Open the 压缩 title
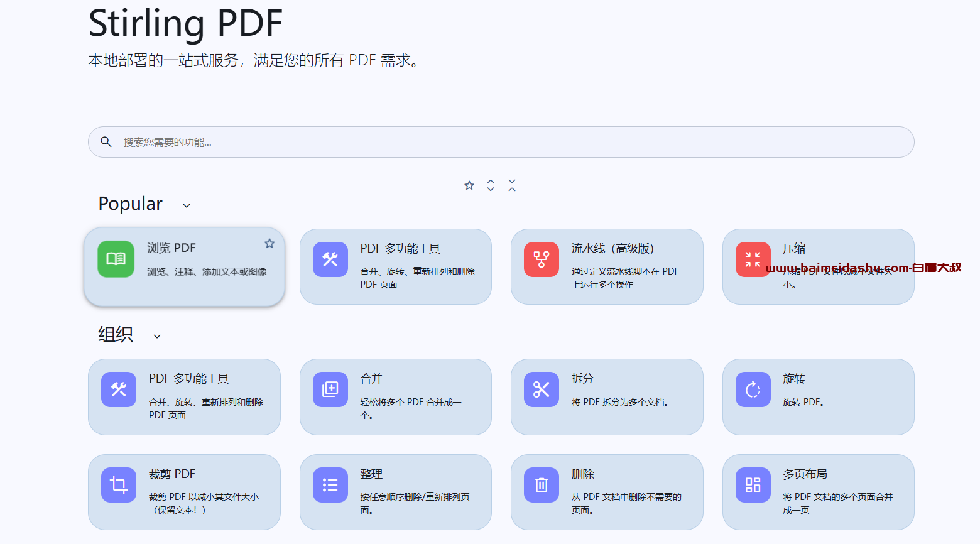 (x=794, y=249)
